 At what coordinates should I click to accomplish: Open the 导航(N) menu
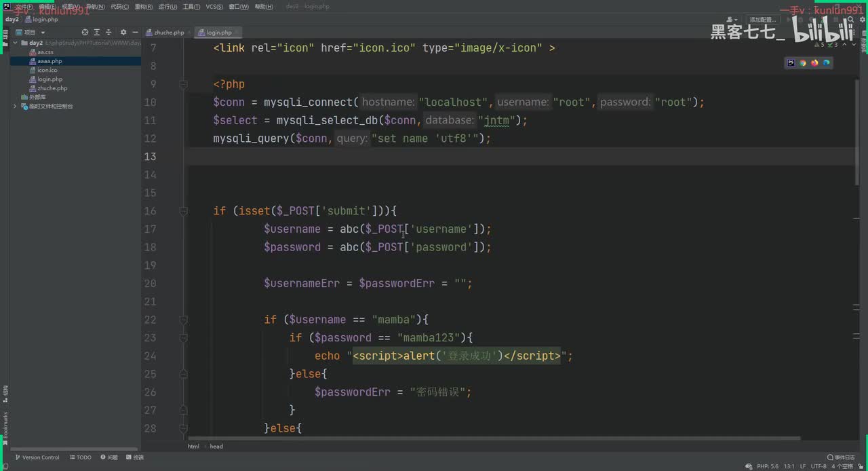(x=95, y=7)
